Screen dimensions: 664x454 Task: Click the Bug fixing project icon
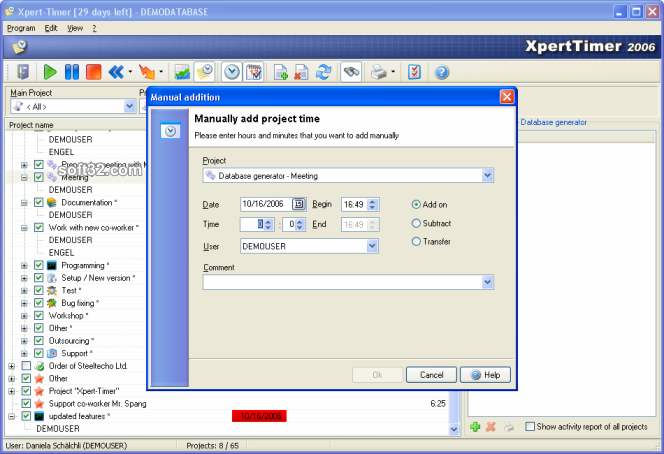52,303
